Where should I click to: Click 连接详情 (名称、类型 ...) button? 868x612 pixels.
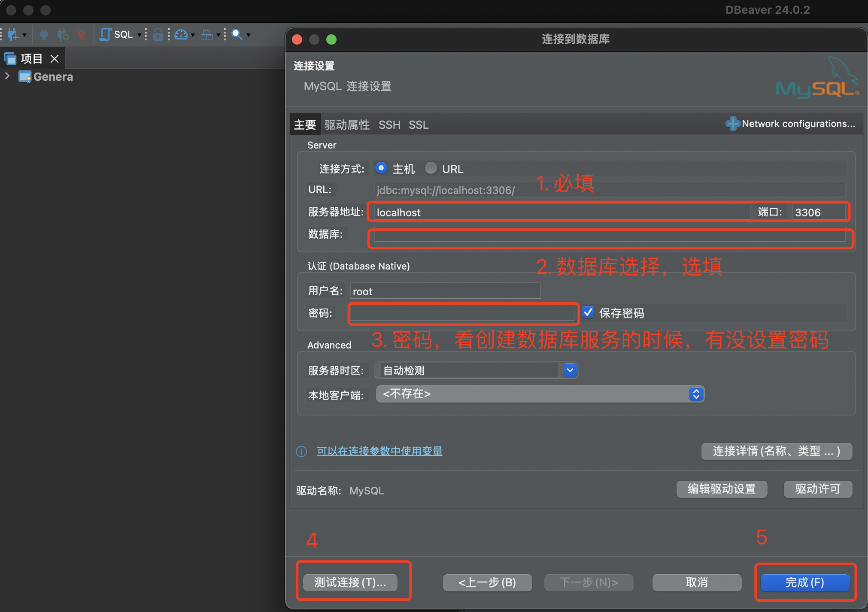777,451
